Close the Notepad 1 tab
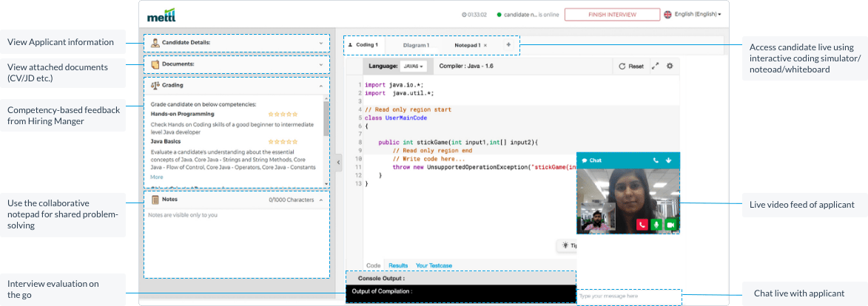The height and width of the screenshot is (306, 868). click(485, 45)
